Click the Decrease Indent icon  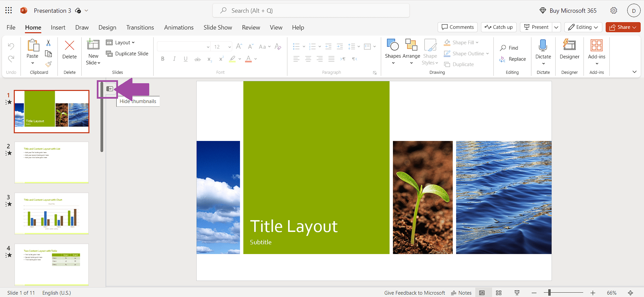coord(328,46)
